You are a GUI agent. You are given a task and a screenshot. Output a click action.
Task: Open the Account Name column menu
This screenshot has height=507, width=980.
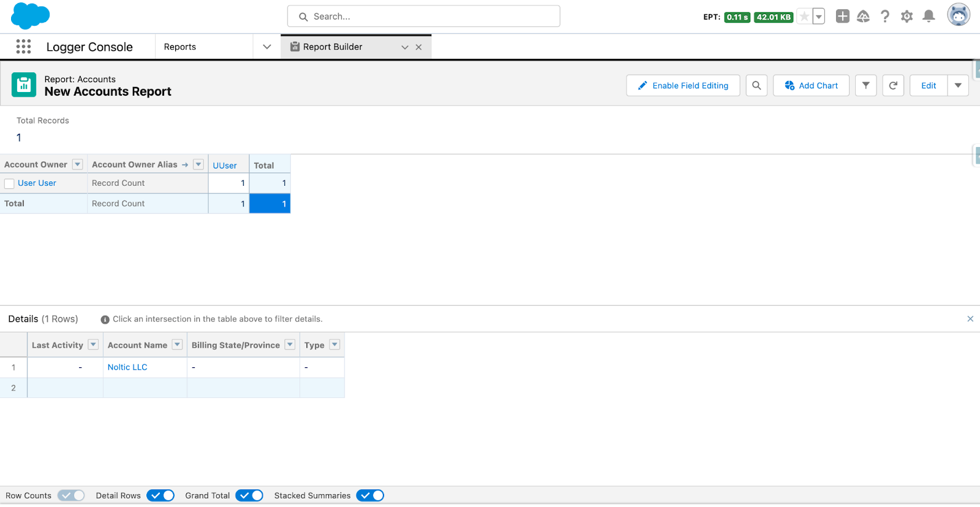[x=177, y=345]
